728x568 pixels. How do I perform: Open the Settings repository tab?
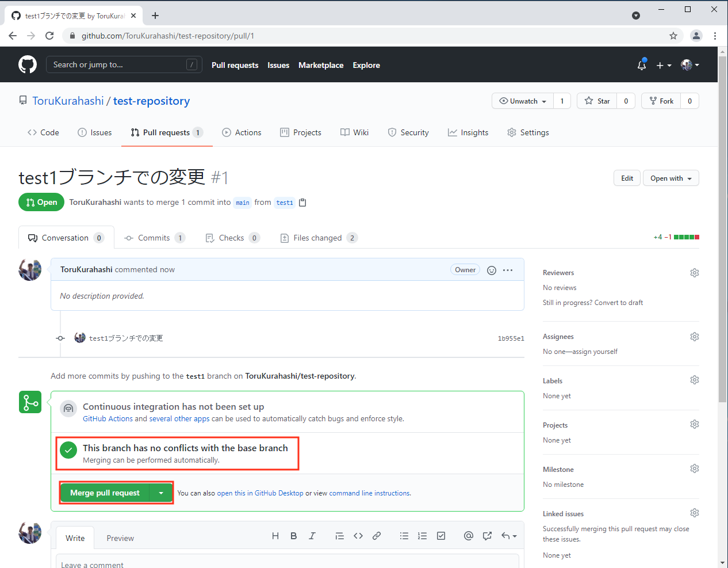point(528,132)
